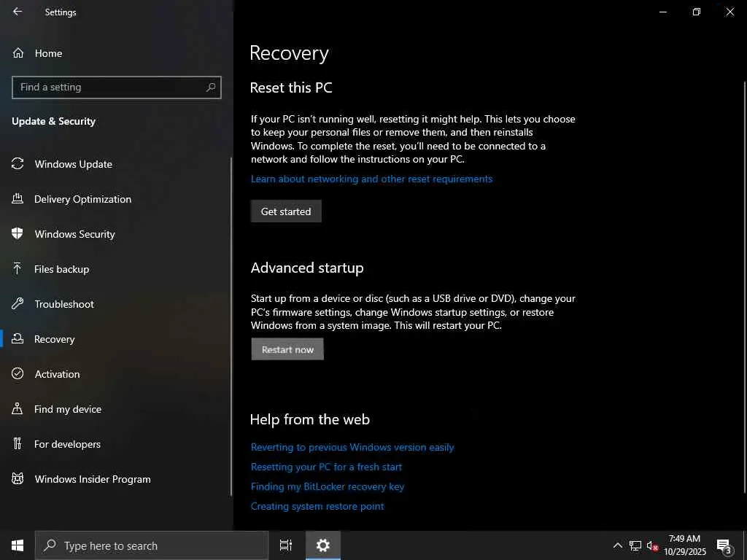Open the Start menu Windows logo

[x=18, y=545]
